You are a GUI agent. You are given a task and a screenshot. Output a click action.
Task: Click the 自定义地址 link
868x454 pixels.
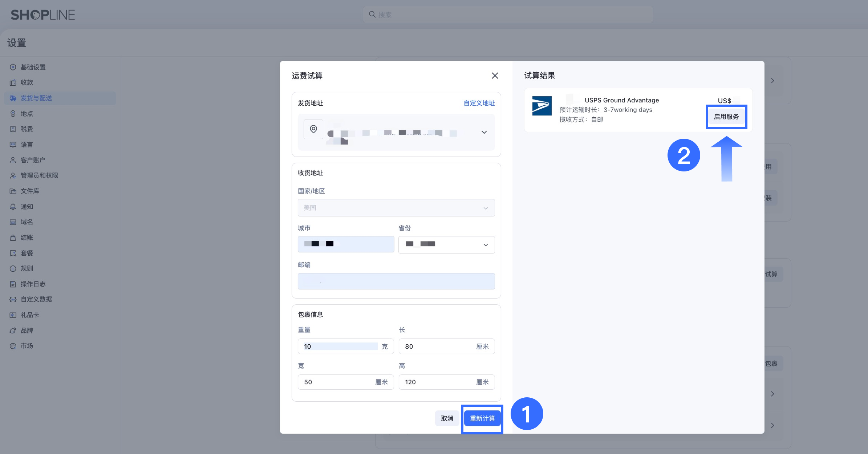(479, 103)
